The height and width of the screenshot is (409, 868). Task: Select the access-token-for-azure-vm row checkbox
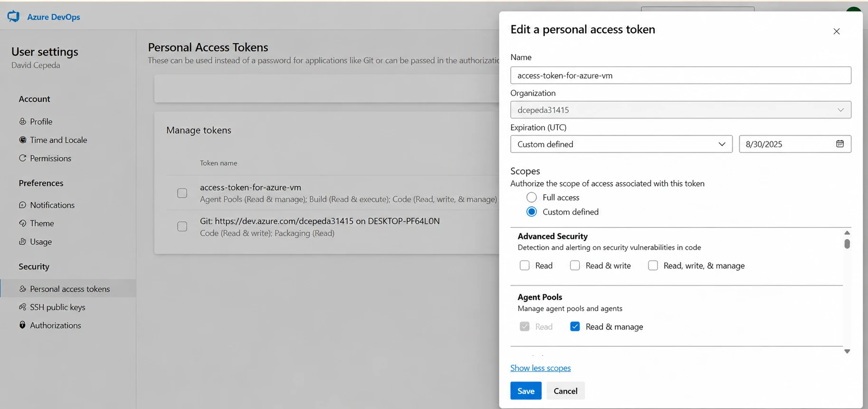182,193
